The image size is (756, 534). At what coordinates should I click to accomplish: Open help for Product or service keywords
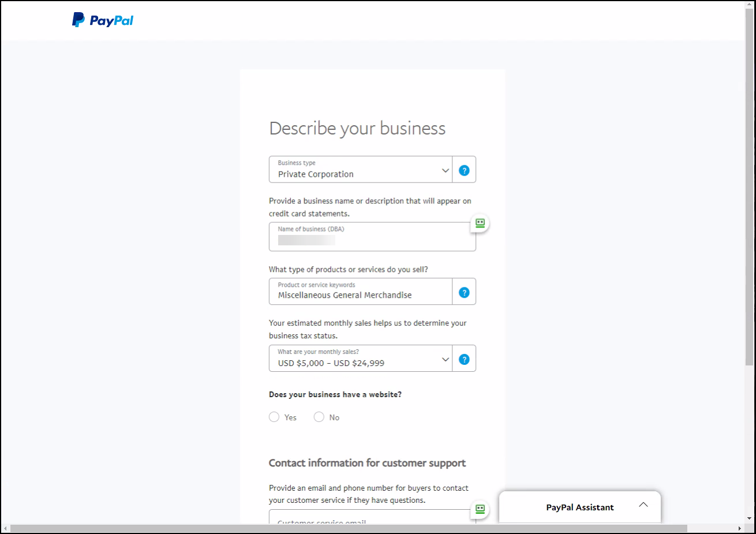(x=464, y=293)
